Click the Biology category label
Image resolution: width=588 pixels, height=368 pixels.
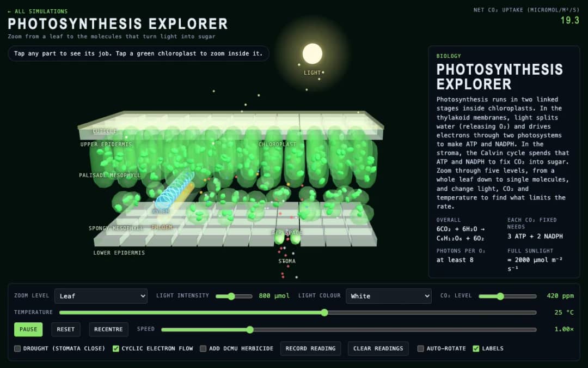449,56
